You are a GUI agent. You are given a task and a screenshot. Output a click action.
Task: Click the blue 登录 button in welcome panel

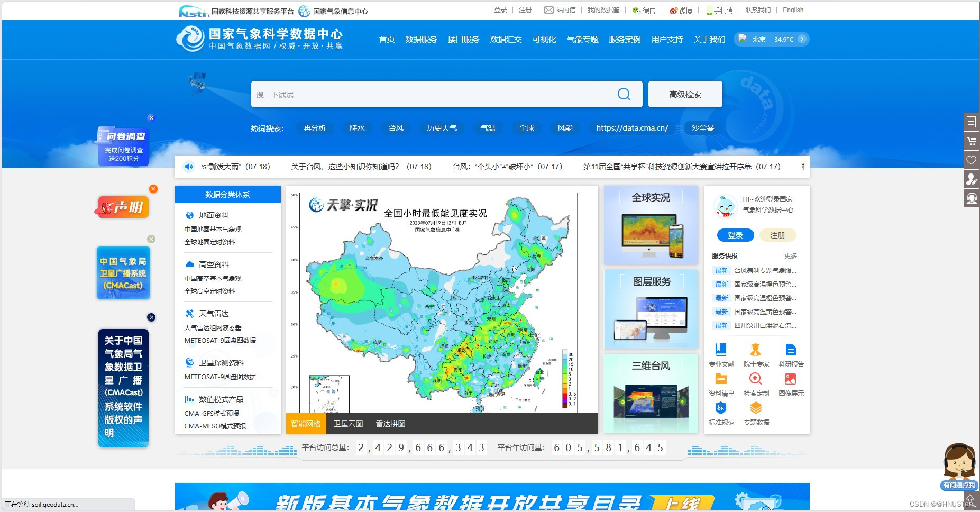tap(735, 235)
